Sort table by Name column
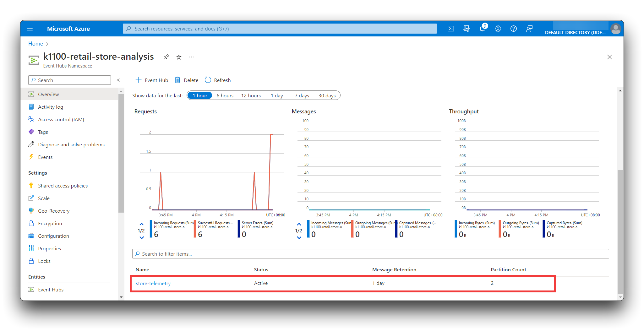 point(142,269)
